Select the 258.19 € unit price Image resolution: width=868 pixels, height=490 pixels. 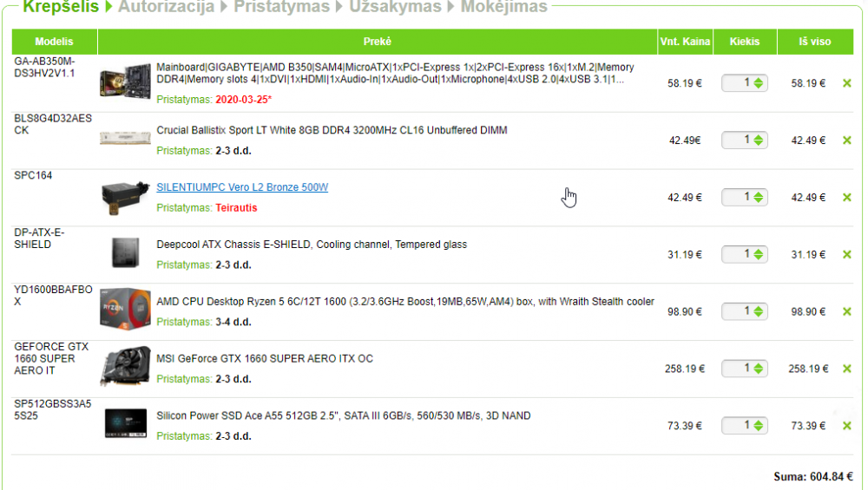pos(685,369)
